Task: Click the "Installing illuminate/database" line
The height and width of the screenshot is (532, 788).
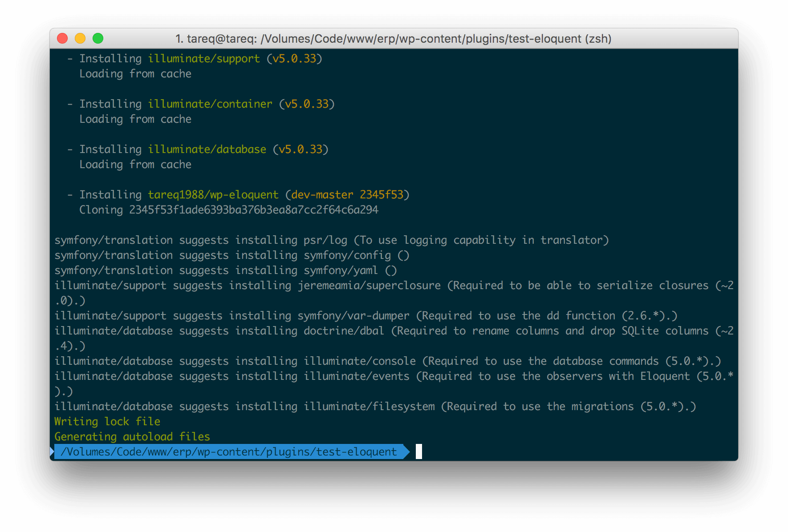Action: [x=198, y=149]
